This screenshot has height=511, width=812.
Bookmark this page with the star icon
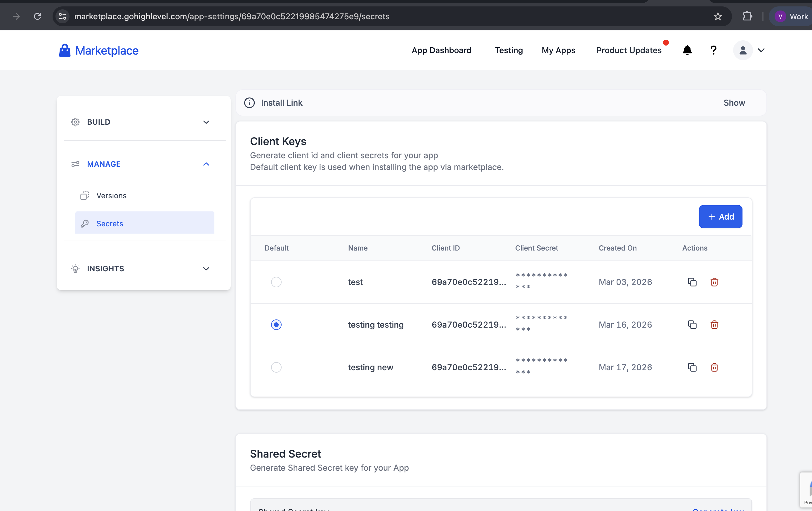[x=718, y=16]
